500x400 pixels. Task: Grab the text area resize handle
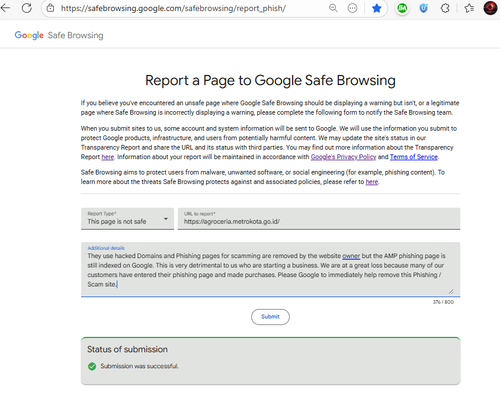coord(451,291)
